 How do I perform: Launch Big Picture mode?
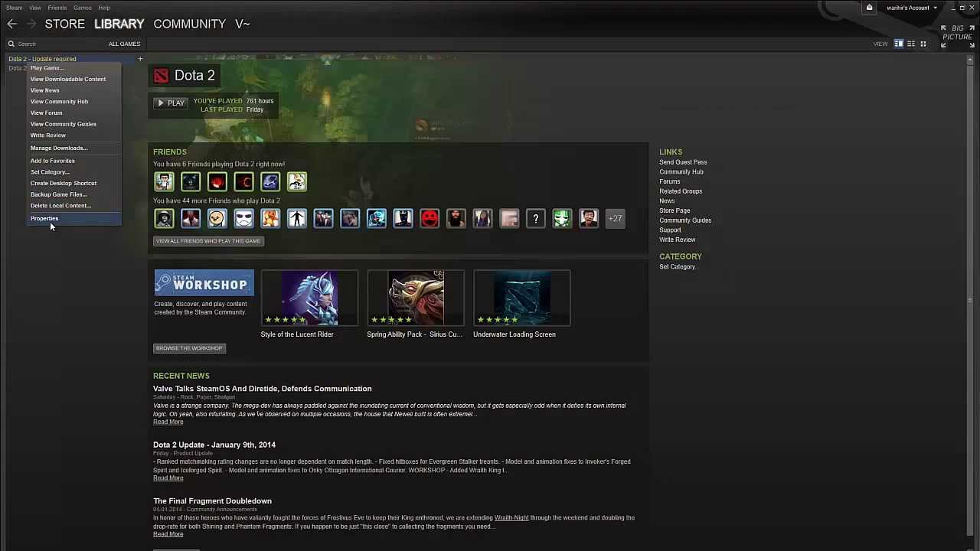pyautogui.click(x=957, y=36)
